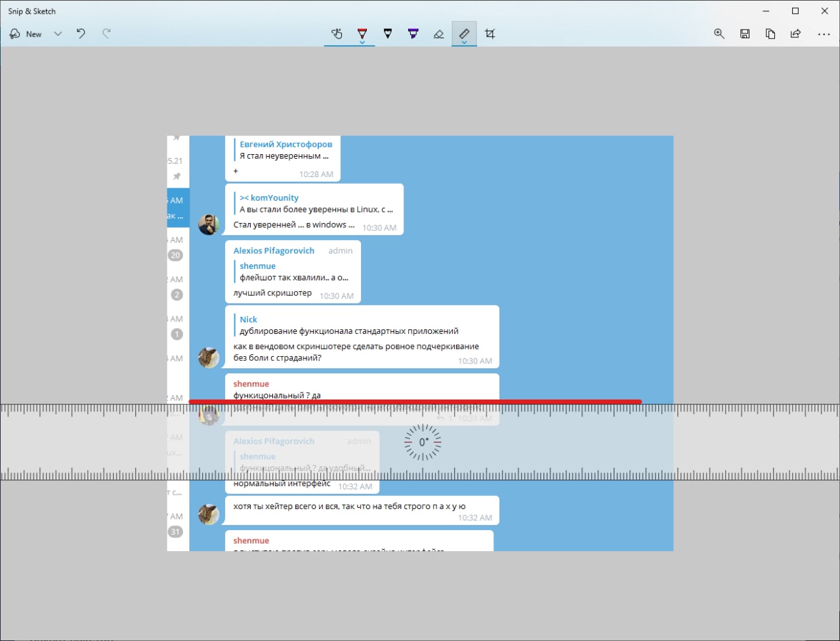Select the purple Highlighter tool

[413, 33]
